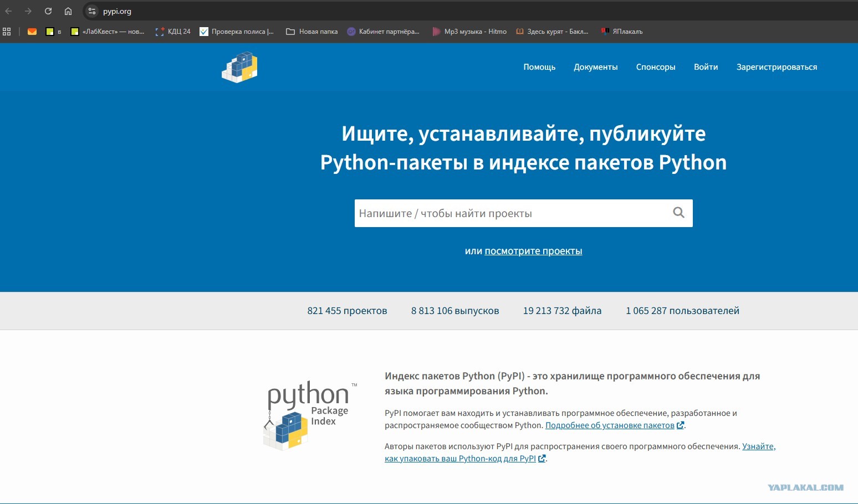Open Подробнее об установке пакетов link
Image resolution: width=858 pixels, height=504 pixels.
tap(615, 425)
